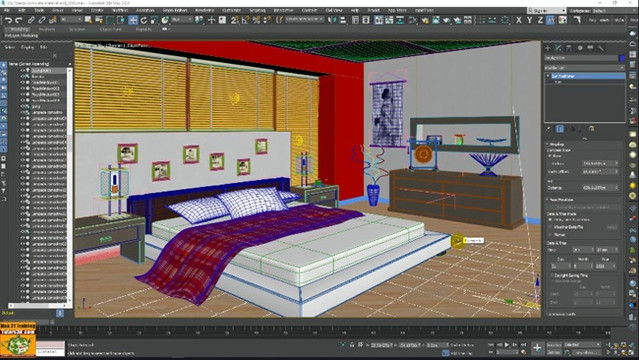Click the Align tool icon
This screenshot has height=360, width=639.
point(343,20)
